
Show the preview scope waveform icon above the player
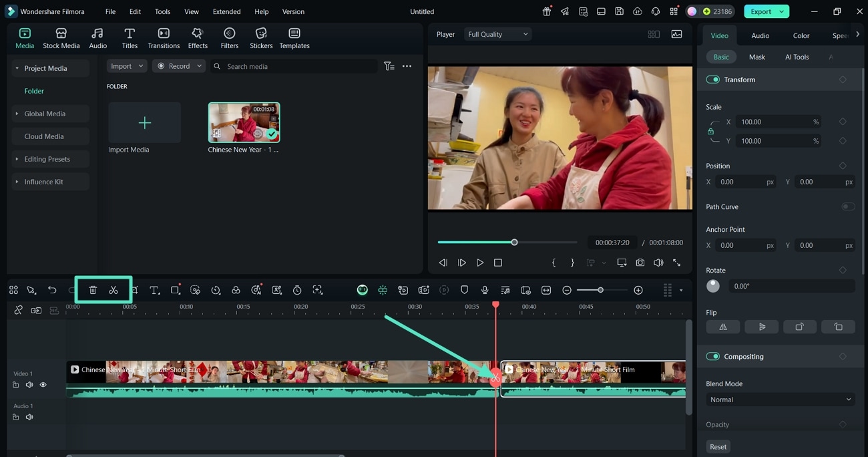pos(677,34)
